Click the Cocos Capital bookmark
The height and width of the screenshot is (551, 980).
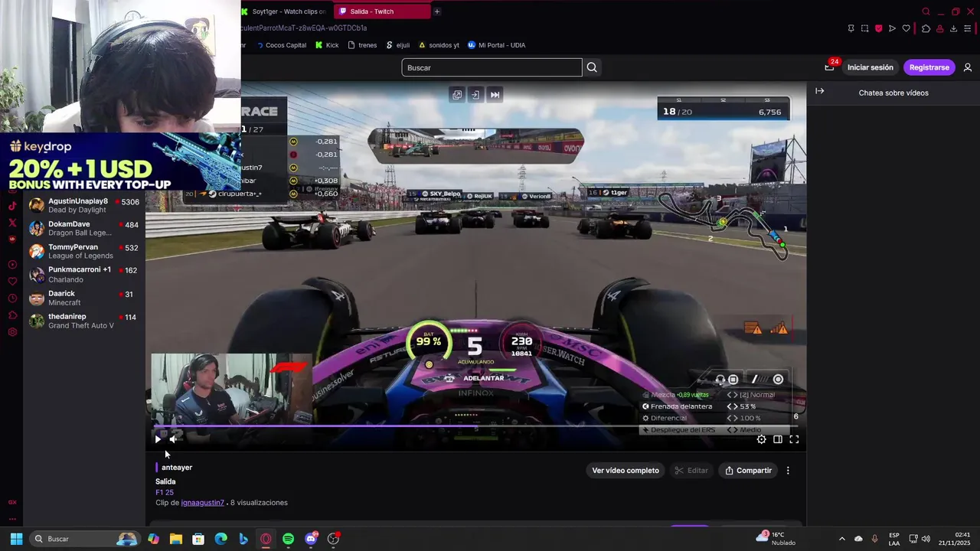[281, 45]
